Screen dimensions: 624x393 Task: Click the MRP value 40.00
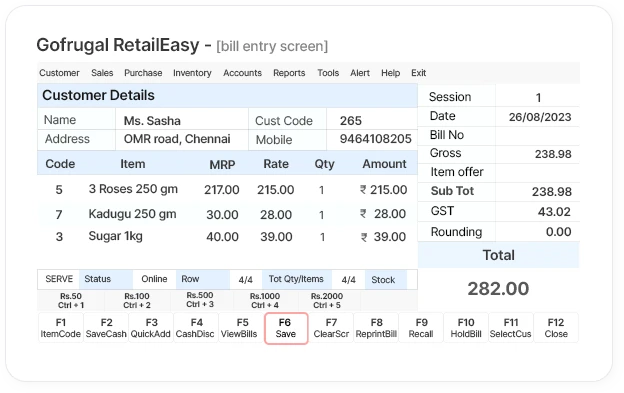point(222,237)
